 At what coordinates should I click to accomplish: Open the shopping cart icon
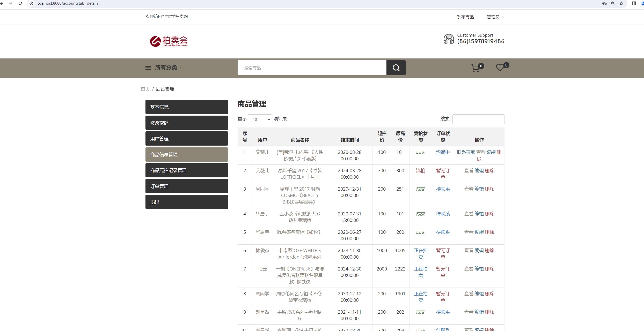(475, 68)
